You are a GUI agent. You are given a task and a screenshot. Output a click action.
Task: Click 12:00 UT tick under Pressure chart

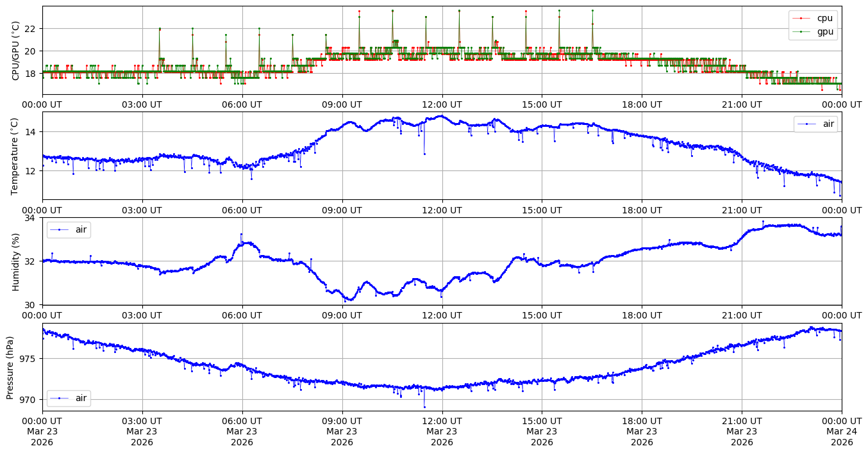point(442,420)
